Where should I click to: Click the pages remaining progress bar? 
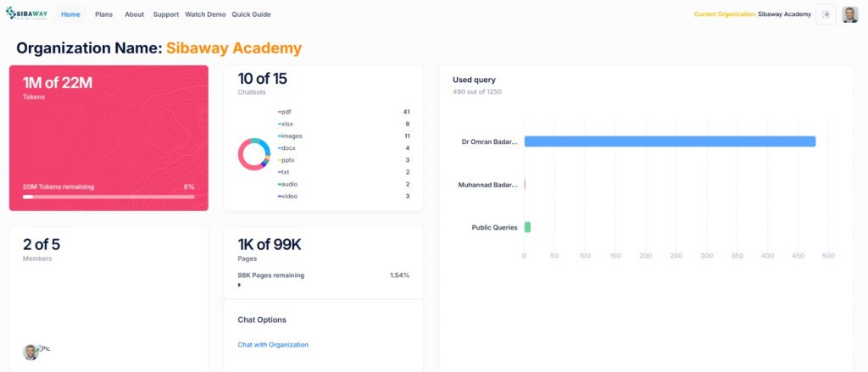(x=239, y=285)
